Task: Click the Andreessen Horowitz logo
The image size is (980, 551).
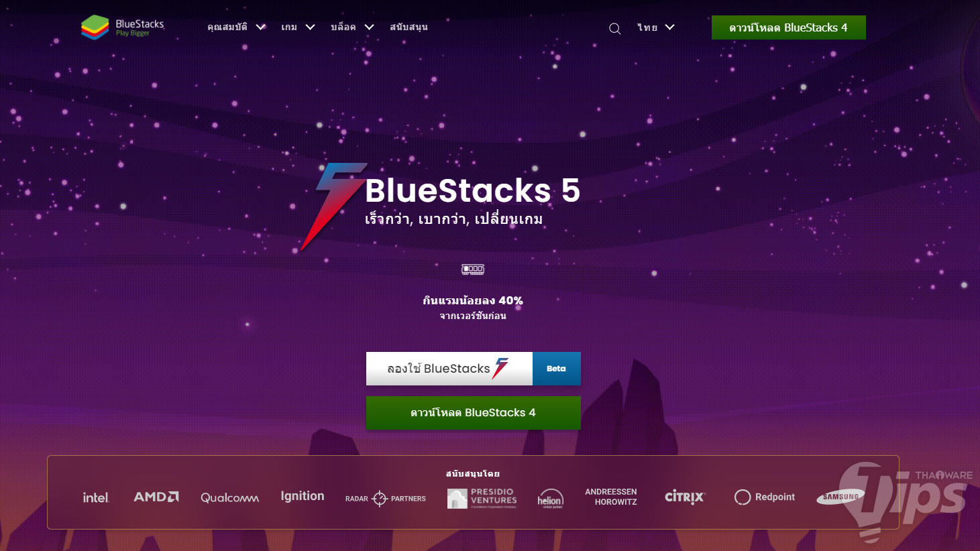Action: click(x=611, y=497)
